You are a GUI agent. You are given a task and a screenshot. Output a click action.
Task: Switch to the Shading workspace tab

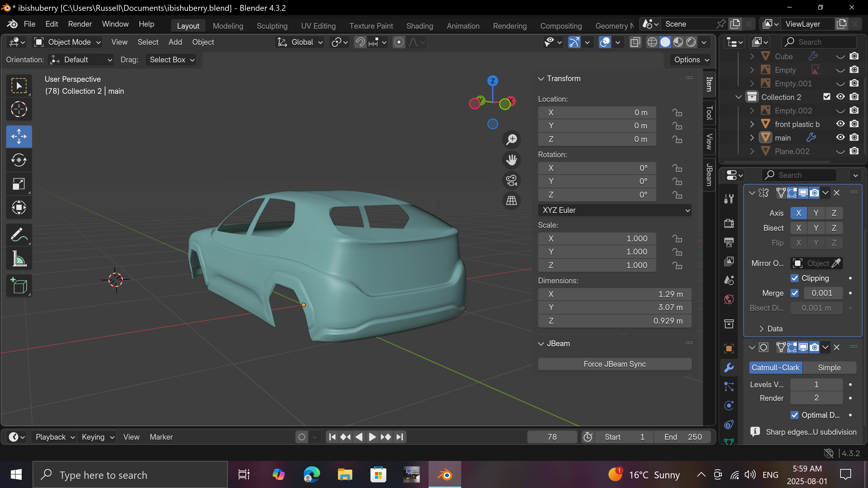point(420,26)
